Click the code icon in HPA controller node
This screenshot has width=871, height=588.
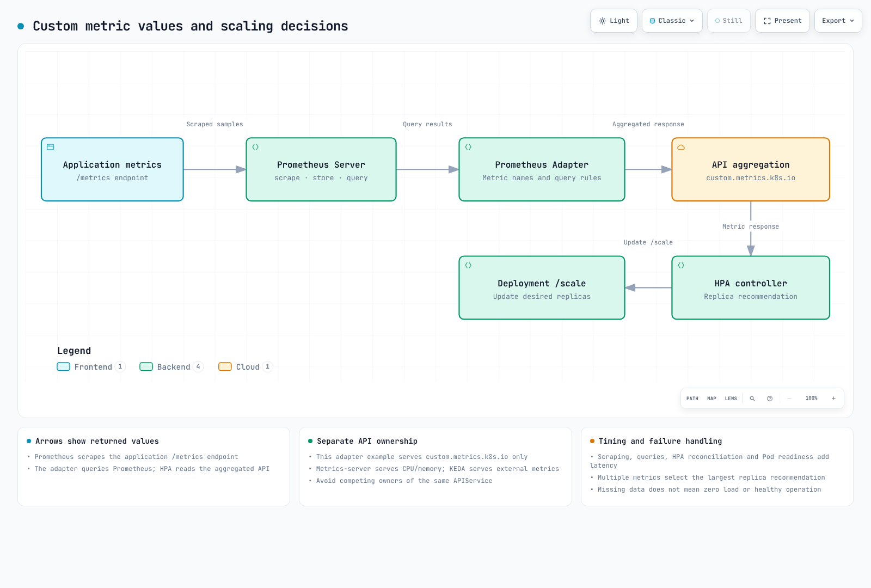tap(681, 265)
